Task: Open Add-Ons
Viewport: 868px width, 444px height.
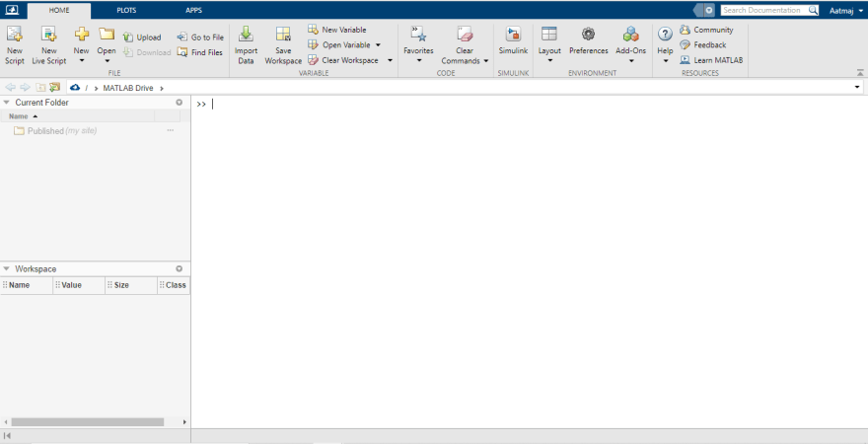Action: (630, 39)
